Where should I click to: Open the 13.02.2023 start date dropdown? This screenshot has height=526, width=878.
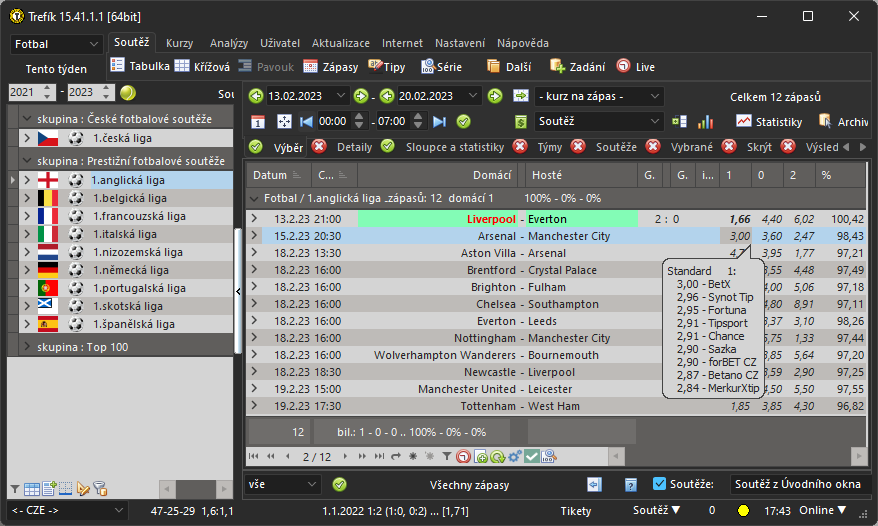pos(340,96)
